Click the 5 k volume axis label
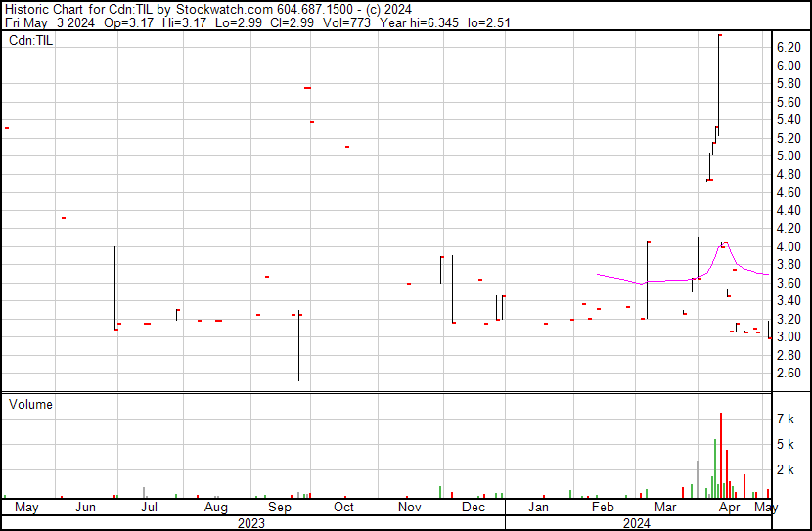This screenshot has height=531, width=812. 786,445
